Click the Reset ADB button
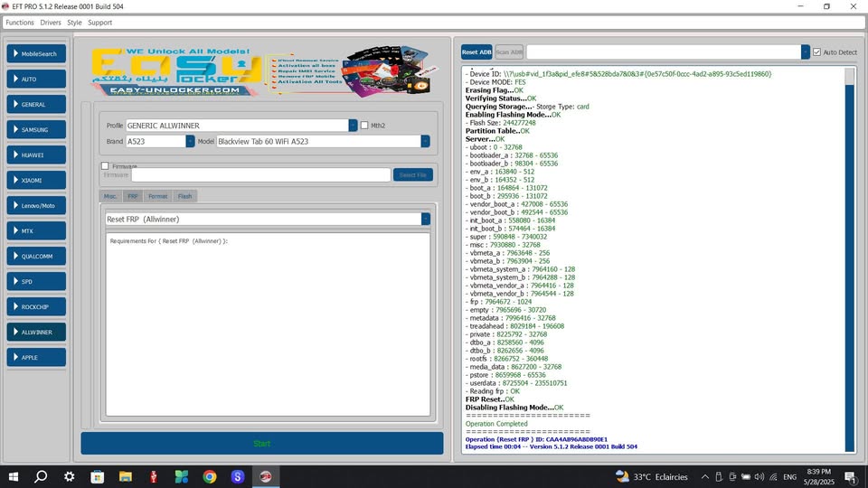The image size is (868, 488). [476, 52]
